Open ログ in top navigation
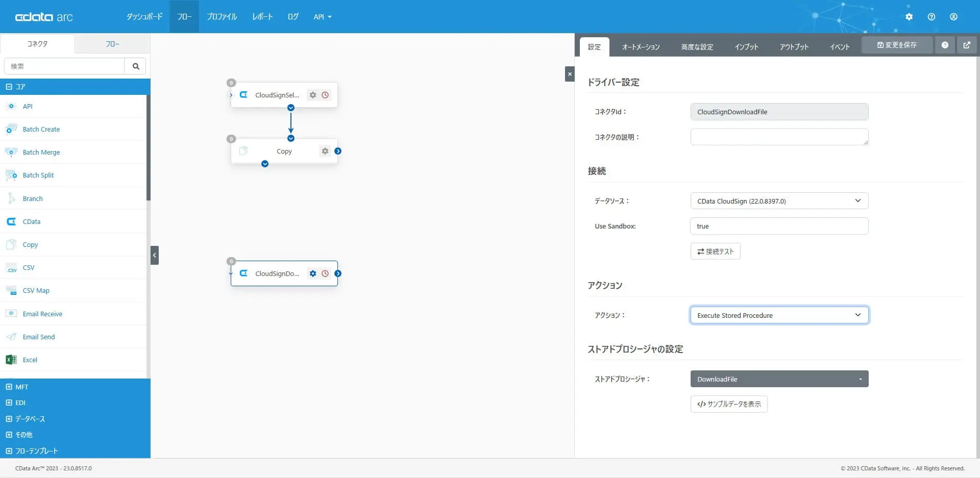This screenshot has height=478, width=980. pyautogui.click(x=293, y=17)
